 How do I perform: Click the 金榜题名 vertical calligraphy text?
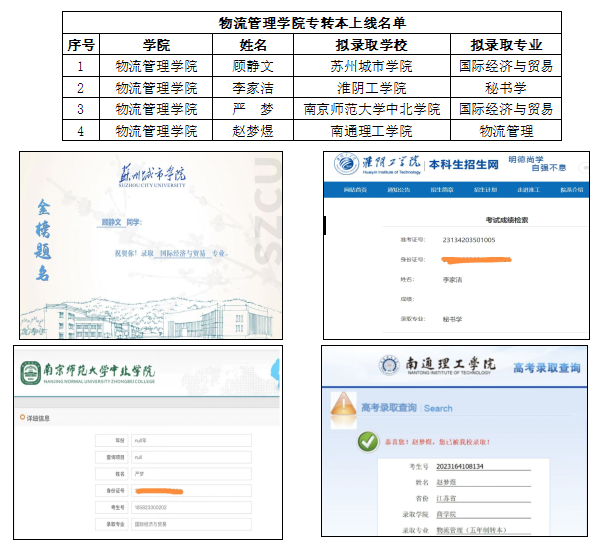point(43,241)
